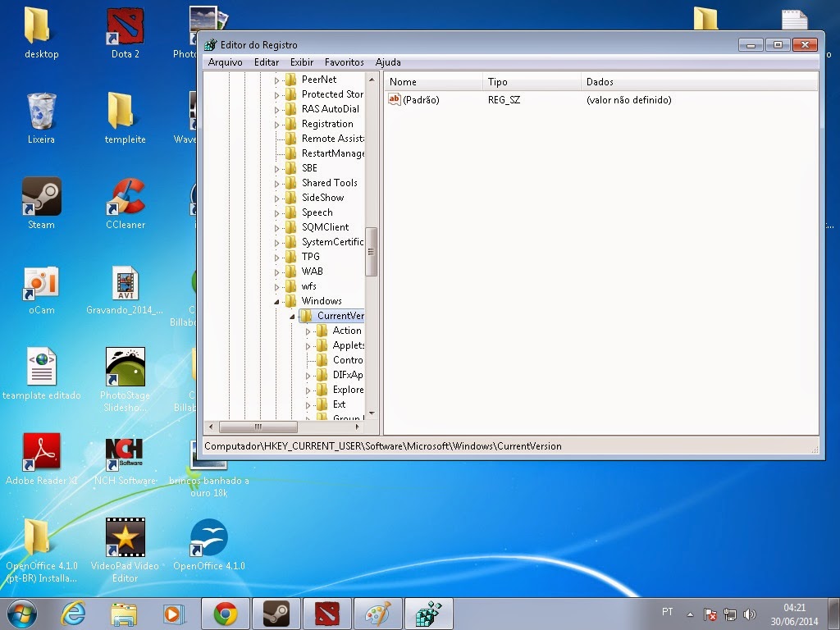Open Windows Explorer from the taskbar
Screen dimensions: 840x630
pyautogui.click(x=124, y=614)
